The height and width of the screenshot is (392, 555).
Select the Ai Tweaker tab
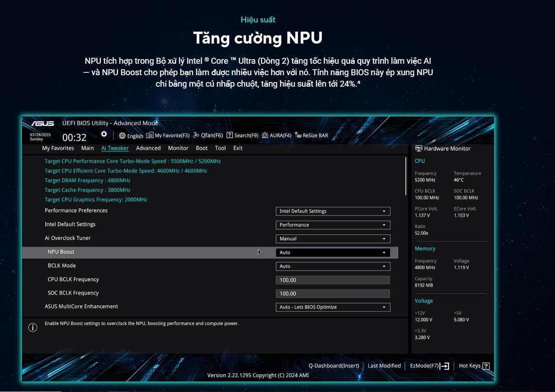click(x=115, y=148)
